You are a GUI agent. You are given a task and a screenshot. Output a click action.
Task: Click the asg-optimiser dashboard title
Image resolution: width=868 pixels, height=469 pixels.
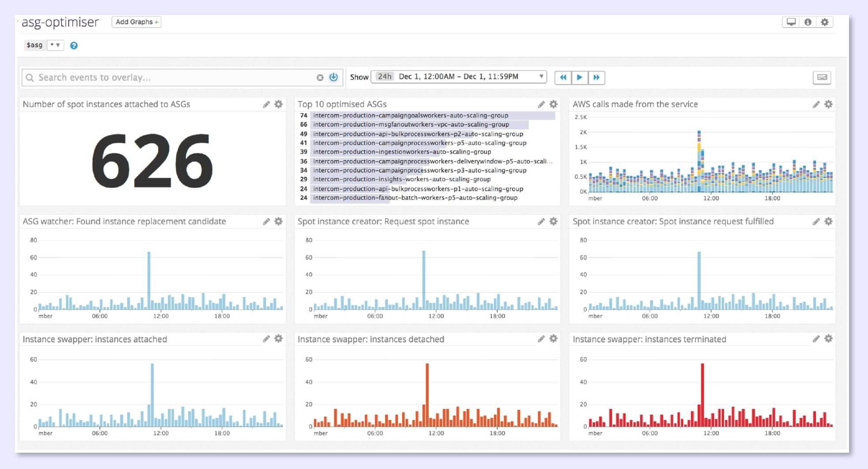60,22
